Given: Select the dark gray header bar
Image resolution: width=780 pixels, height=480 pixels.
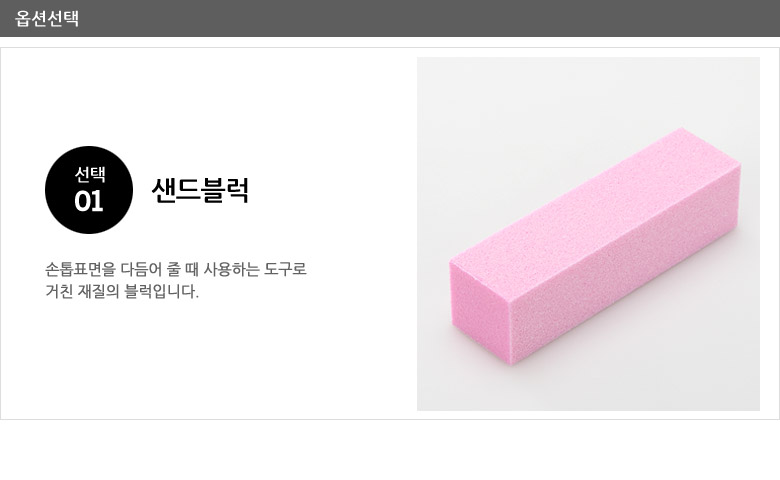Looking at the screenshot, I should pos(390,18).
